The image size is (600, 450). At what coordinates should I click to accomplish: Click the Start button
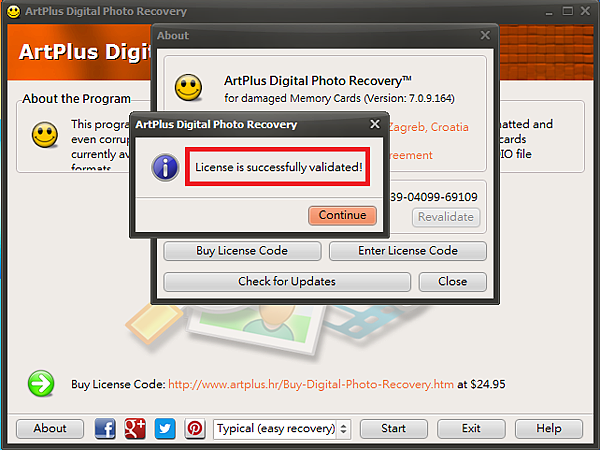(394, 429)
